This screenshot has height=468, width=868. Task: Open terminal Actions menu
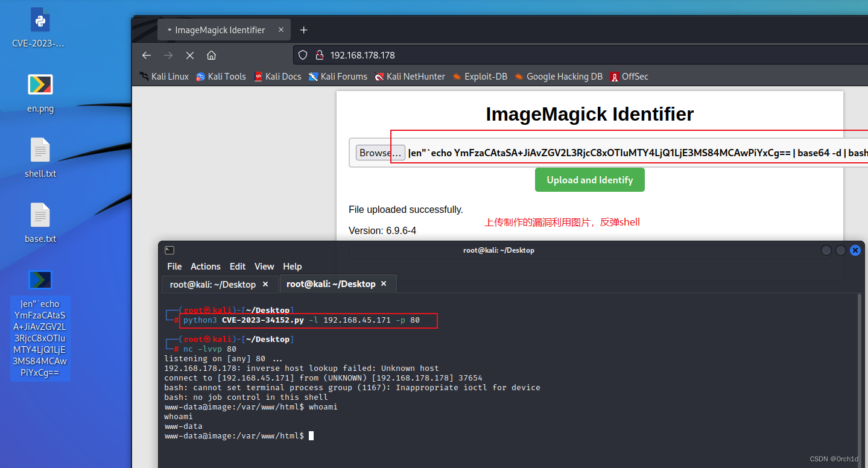(206, 267)
